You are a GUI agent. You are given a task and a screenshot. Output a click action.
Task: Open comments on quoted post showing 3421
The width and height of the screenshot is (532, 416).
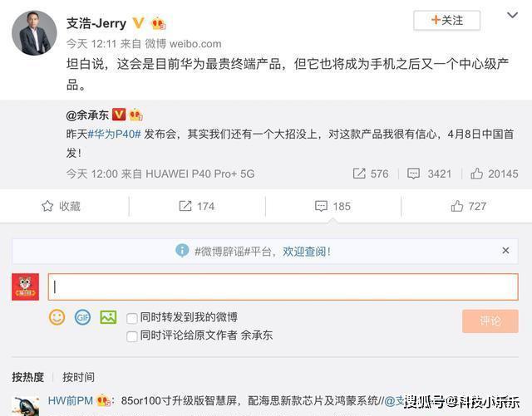point(413,174)
